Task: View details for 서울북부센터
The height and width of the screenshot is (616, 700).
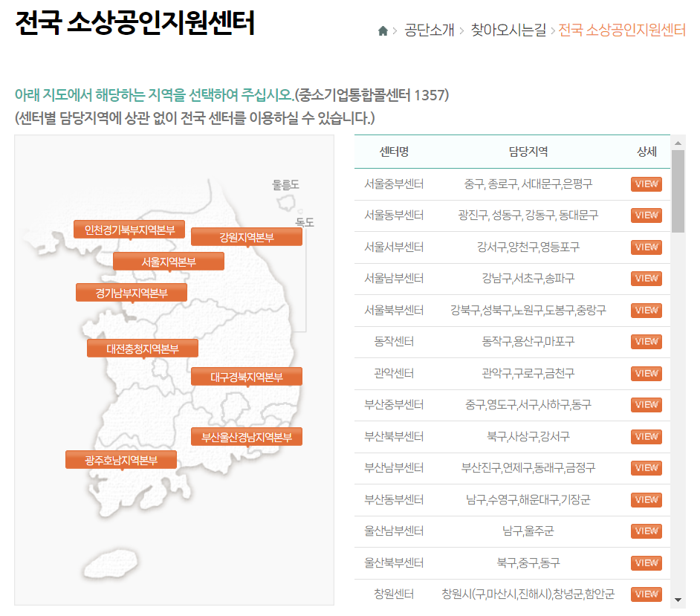Action: [646, 311]
